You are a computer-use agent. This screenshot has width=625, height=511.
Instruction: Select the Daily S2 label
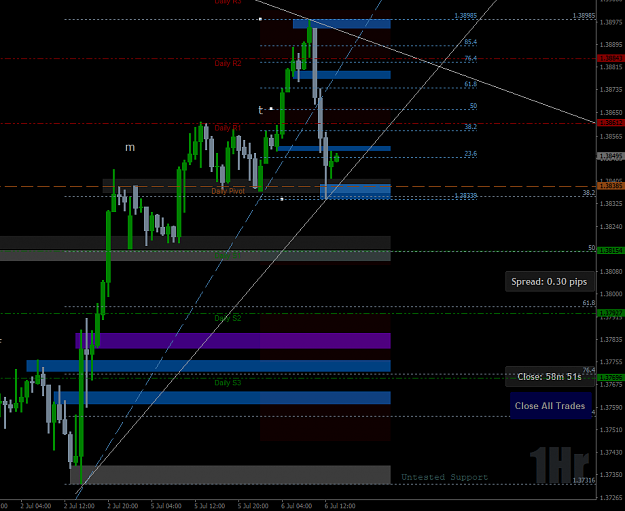(x=228, y=318)
